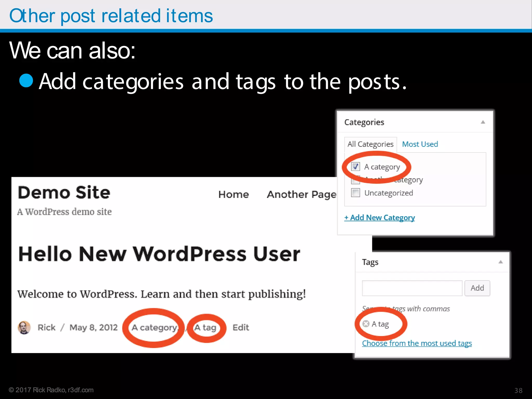Click the post's Edit link
The height and width of the screenshot is (399, 532).
coord(241,328)
